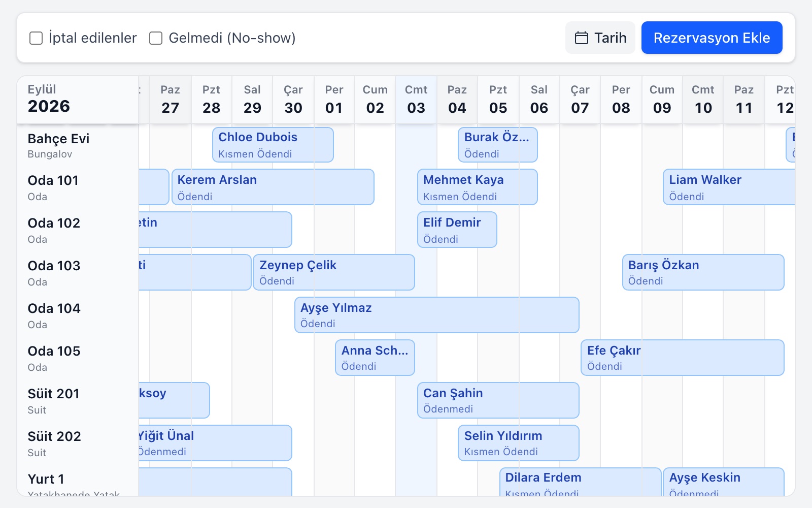
Task: Open Chloe Dubois reservation
Action: point(273,145)
